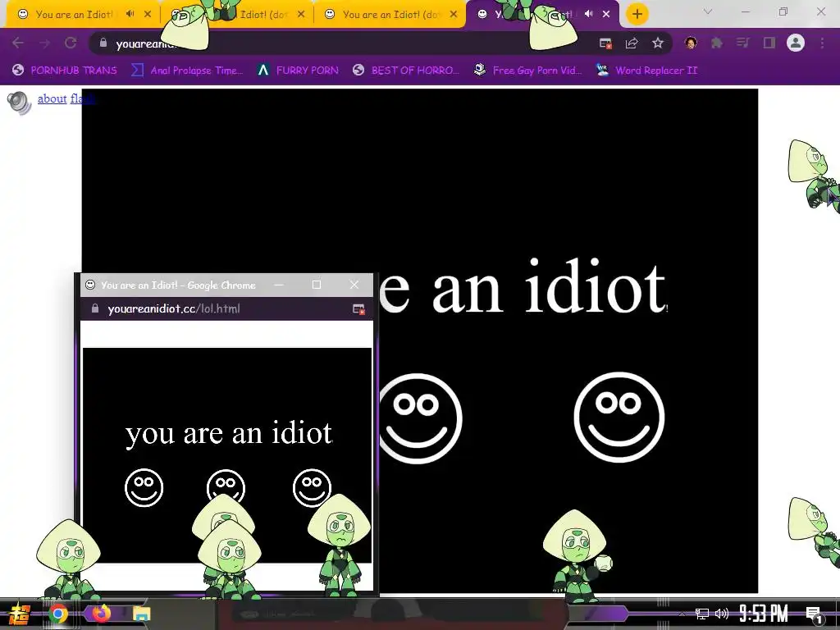Reload the current page
Image resolution: width=840 pixels, height=630 pixels.
(x=71, y=43)
